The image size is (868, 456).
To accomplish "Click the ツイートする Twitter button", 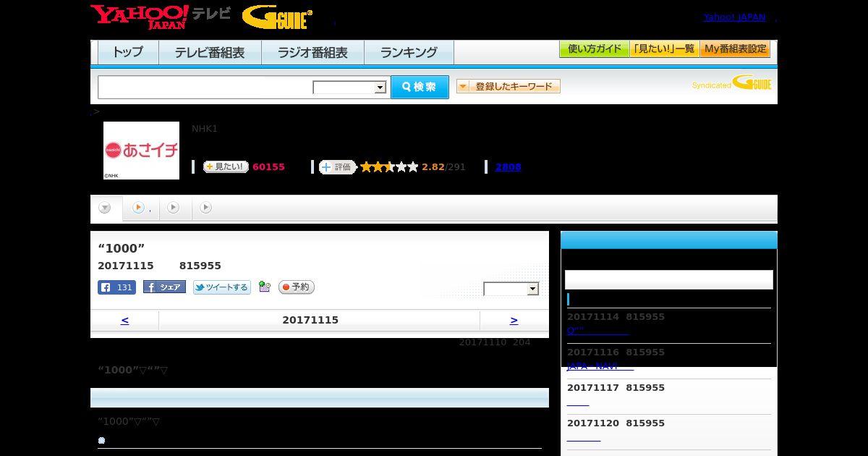I will point(221,287).
